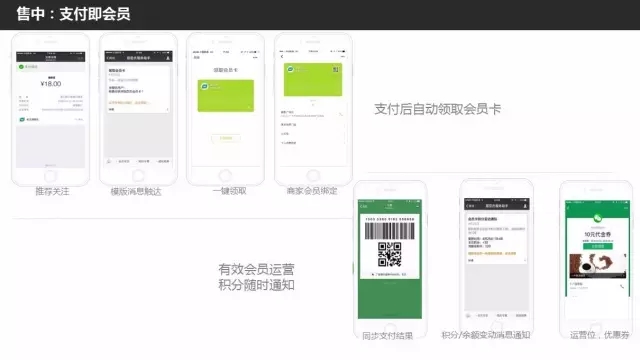Tap keyboard icon on 积分/余额变动消息通知 phone footer
640x360 pixels.
coord(468,316)
